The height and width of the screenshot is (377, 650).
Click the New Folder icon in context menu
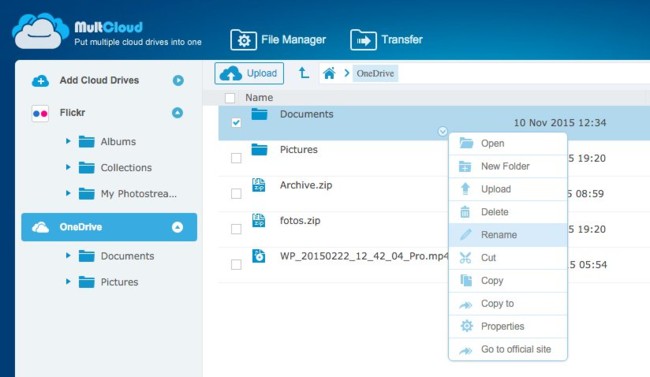click(x=465, y=166)
